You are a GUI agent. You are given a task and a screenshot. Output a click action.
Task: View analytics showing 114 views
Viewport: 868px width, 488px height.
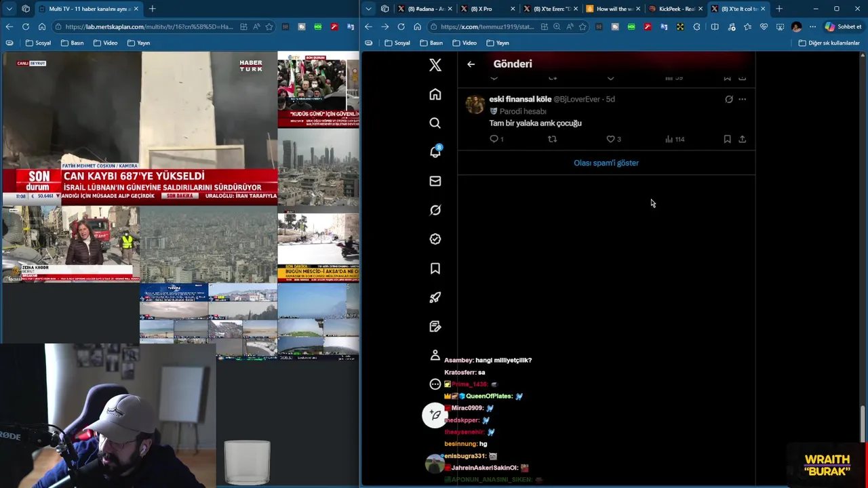coord(675,139)
